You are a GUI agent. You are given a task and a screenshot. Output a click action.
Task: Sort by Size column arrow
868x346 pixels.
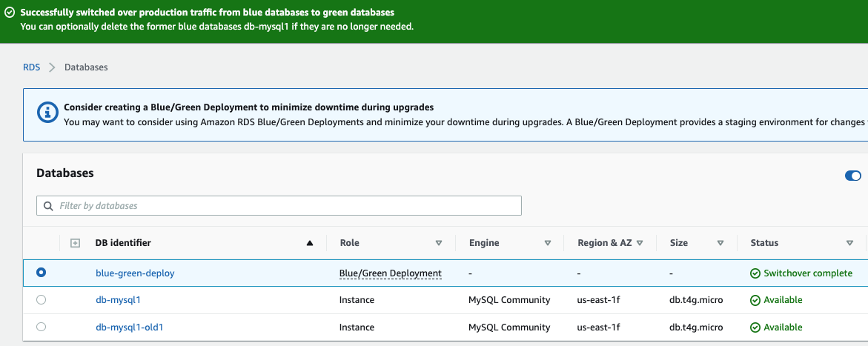pos(720,243)
